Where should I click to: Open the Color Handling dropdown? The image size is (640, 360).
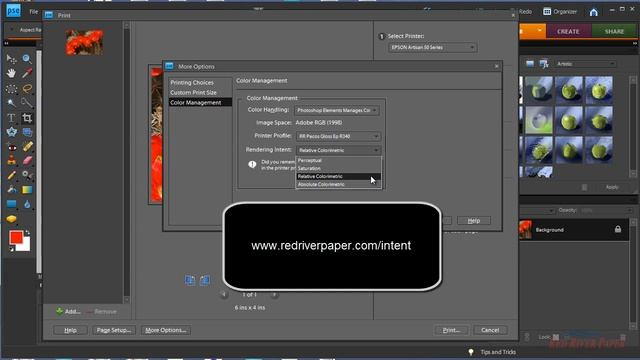coord(337,110)
